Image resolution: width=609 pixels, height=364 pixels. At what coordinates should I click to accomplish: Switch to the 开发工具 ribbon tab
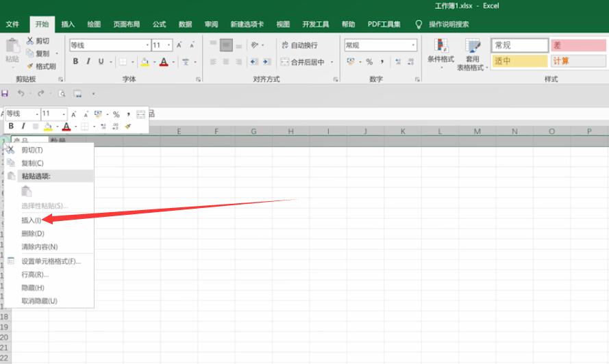[x=316, y=25]
